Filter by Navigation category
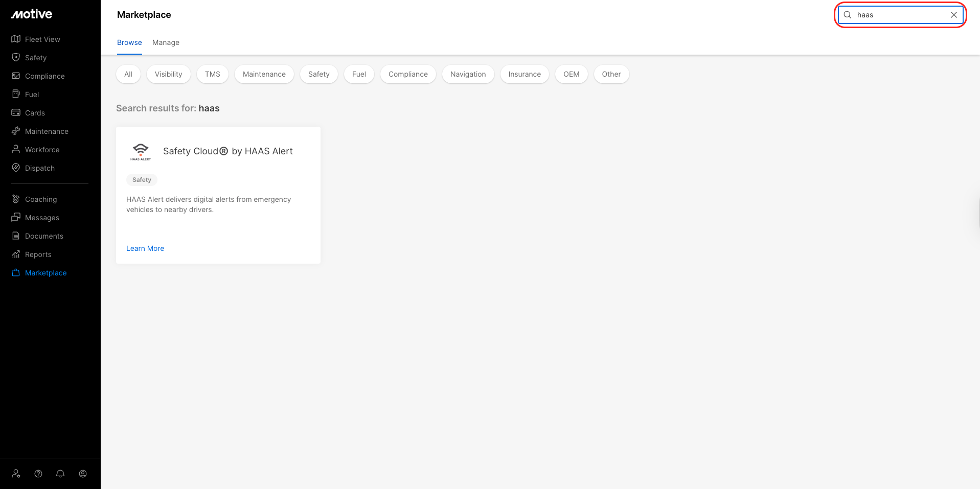 click(x=468, y=74)
